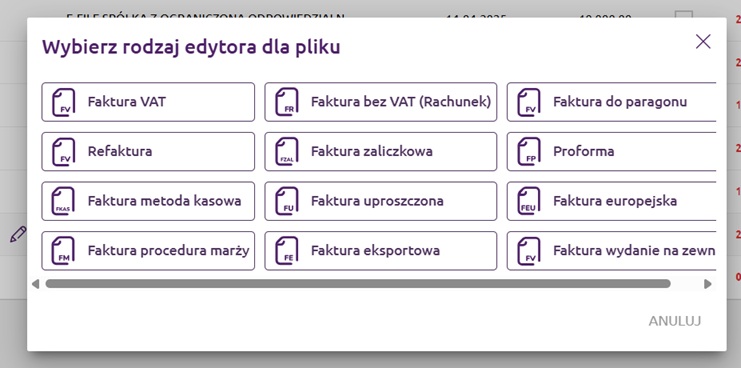Viewport: 741px width, 369px height.
Task: Choose Faktura do paragonu editor
Action: (x=612, y=102)
